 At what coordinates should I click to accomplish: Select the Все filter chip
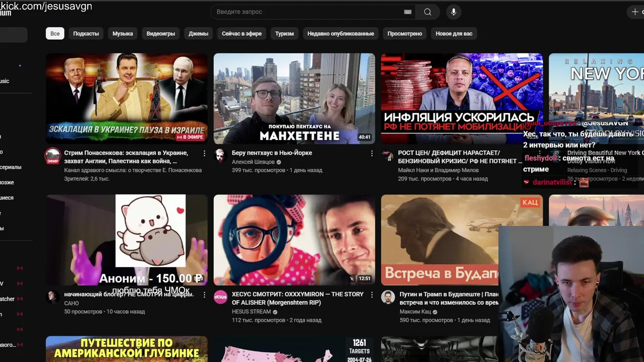[x=55, y=34]
